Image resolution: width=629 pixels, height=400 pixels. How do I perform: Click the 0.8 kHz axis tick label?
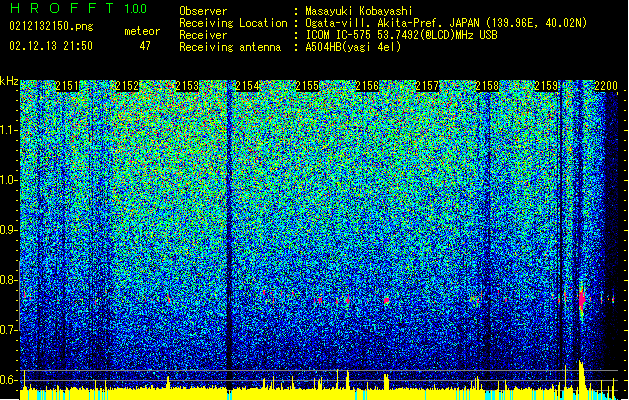(x=9, y=280)
